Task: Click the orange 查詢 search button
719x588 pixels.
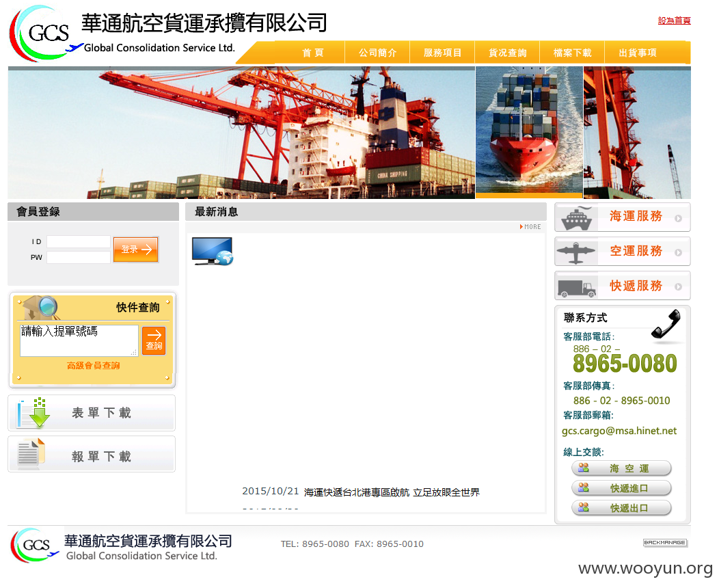Action: [x=154, y=340]
